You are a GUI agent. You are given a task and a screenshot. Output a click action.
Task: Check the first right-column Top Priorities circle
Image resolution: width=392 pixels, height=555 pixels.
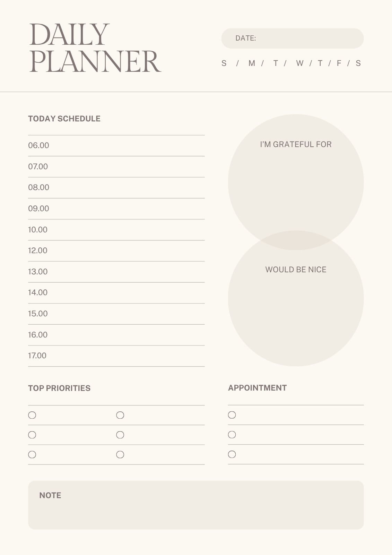(x=120, y=415)
